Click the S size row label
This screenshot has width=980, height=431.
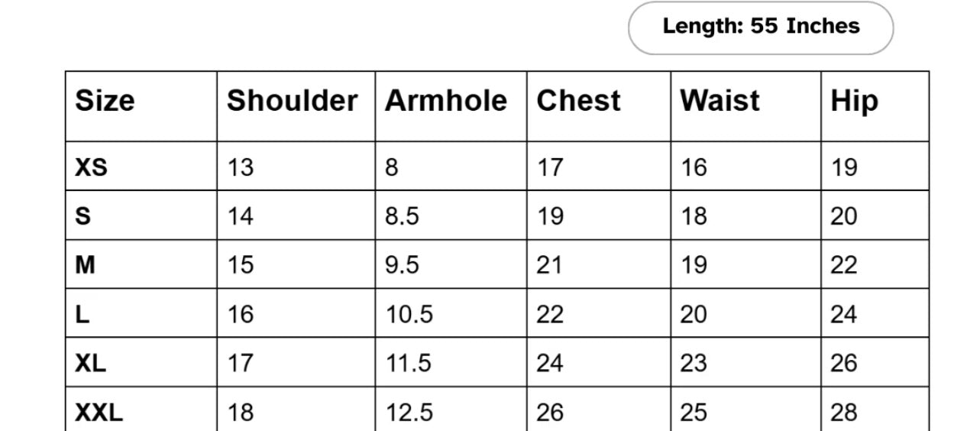pos(82,216)
